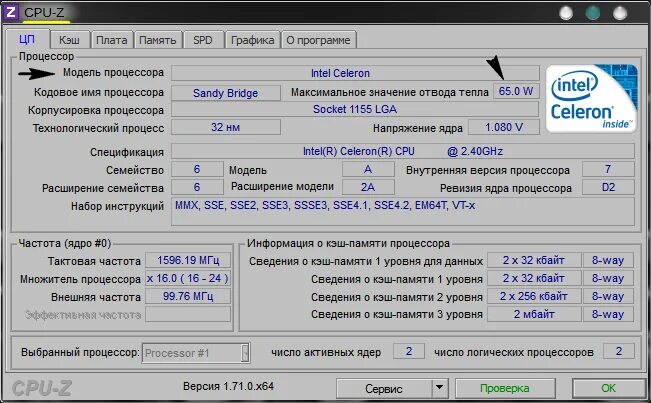
Task: Select the 32 нм technology value
Action: pyautogui.click(x=225, y=127)
